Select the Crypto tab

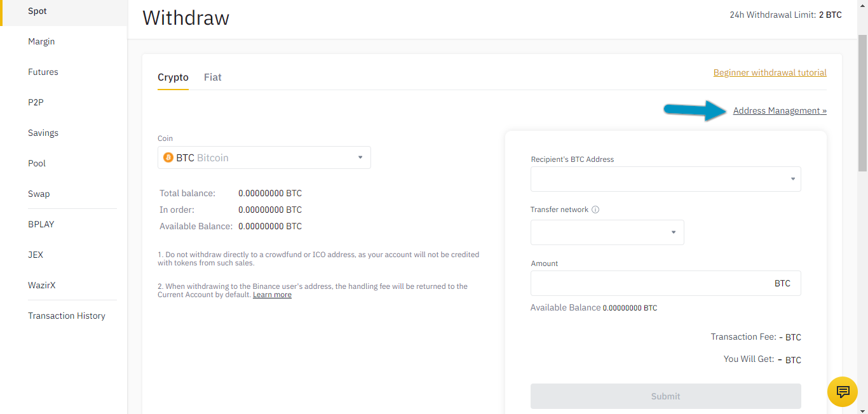tap(173, 77)
